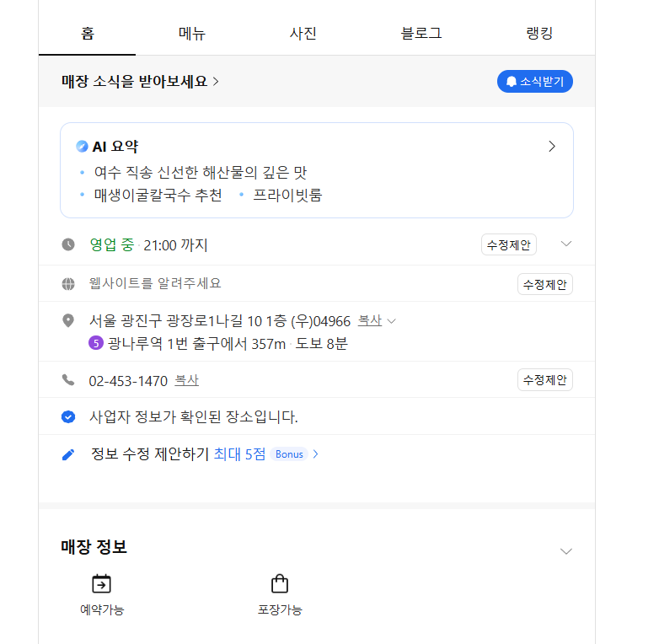Screen dimensions: 659x644
Task: Click 웹사이트를 알려주세요 text
Action: tap(155, 283)
